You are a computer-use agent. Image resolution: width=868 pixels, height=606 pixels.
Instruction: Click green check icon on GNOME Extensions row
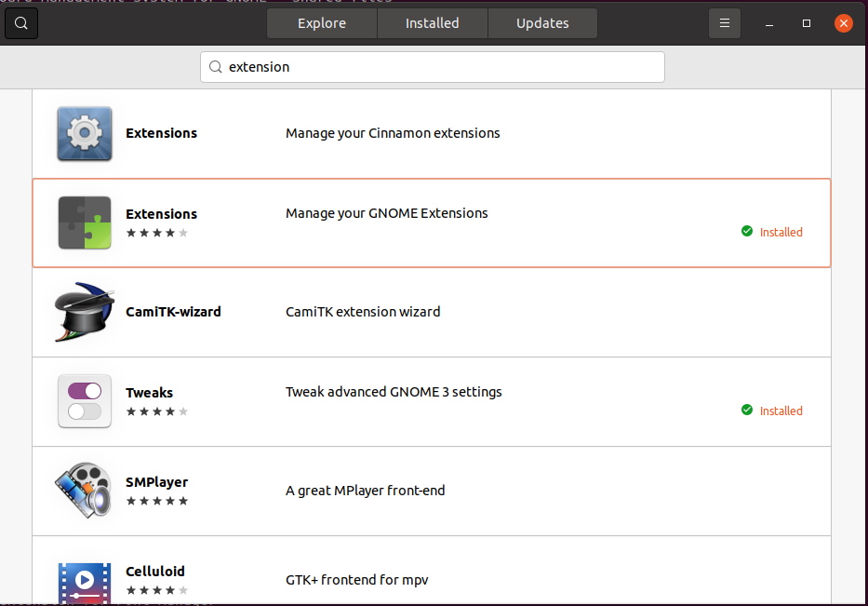(x=747, y=231)
